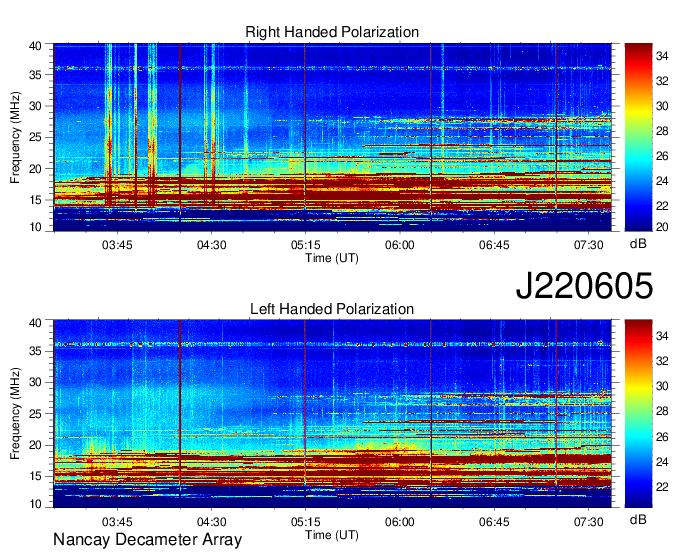The width and height of the screenshot is (680, 552).
Task: Click the top plot's "Frequency (MHz)" axis label
Action: pos(15,137)
